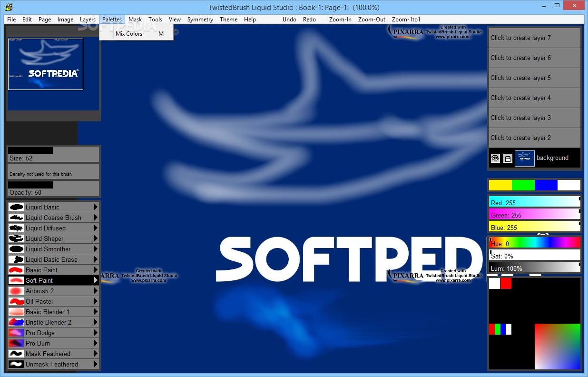Expand Liquid Shaper options arrow
This screenshot has width=588, height=377.
[96, 238]
